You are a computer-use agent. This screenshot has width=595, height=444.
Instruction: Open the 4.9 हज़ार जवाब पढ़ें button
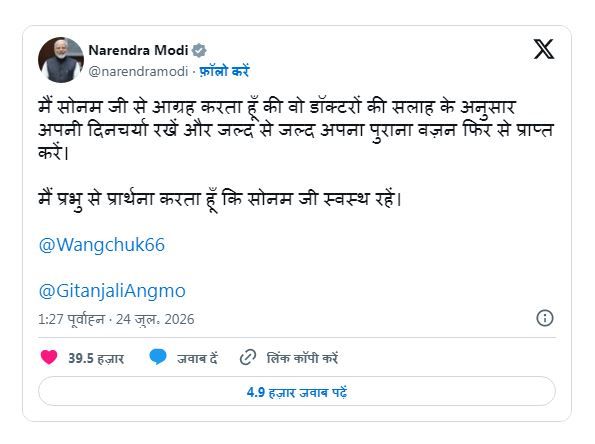(297, 391)
